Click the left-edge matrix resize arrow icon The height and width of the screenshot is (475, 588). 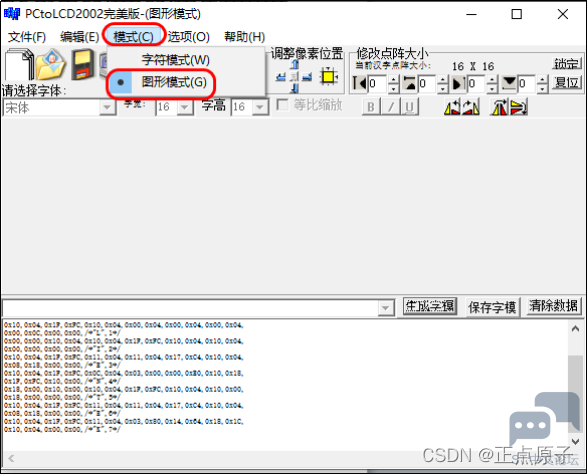pyautogui.click(x=360, y=83)
